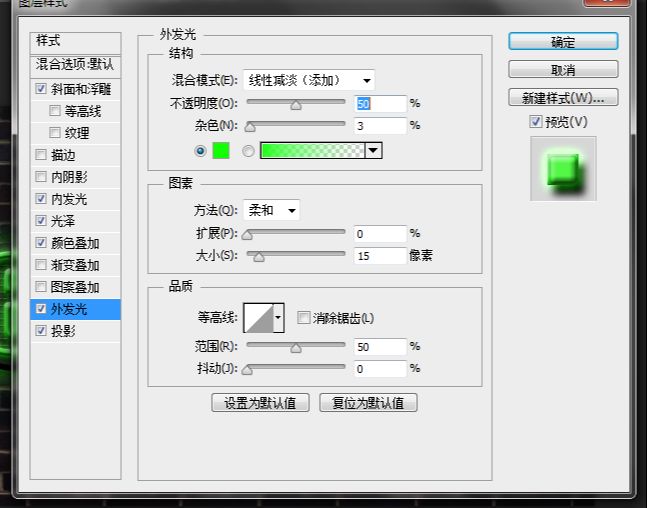The width and height of the screenshot is (647, 508).
Task: Toggle the 外发光 effect checkbox
Action: (x=40, y=309)
